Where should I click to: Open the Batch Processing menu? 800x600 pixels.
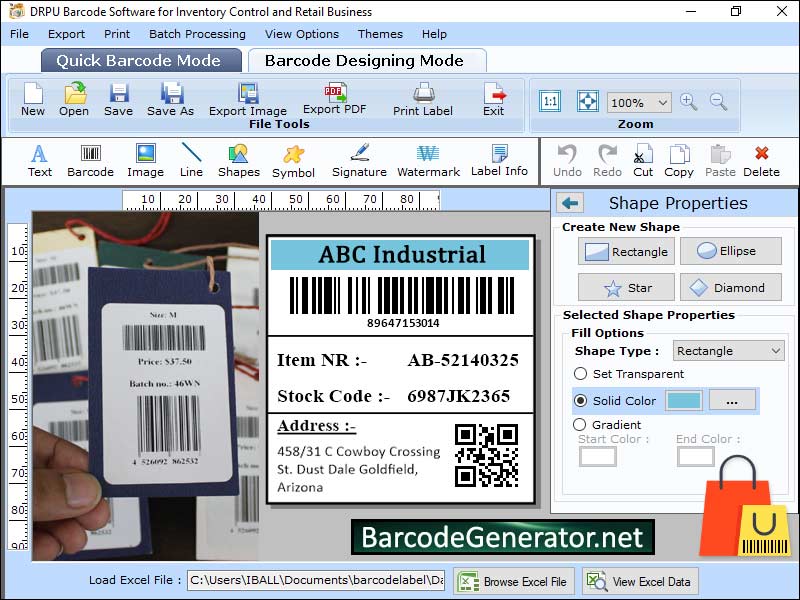(x=196, y=33)
